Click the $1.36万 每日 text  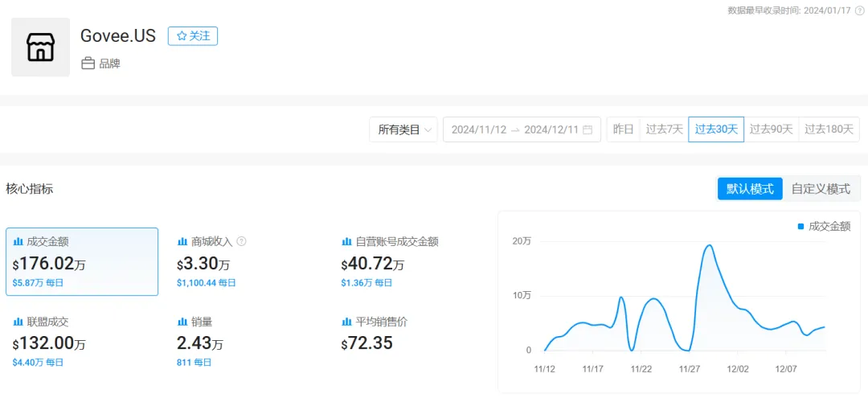(x=367, y=283)
